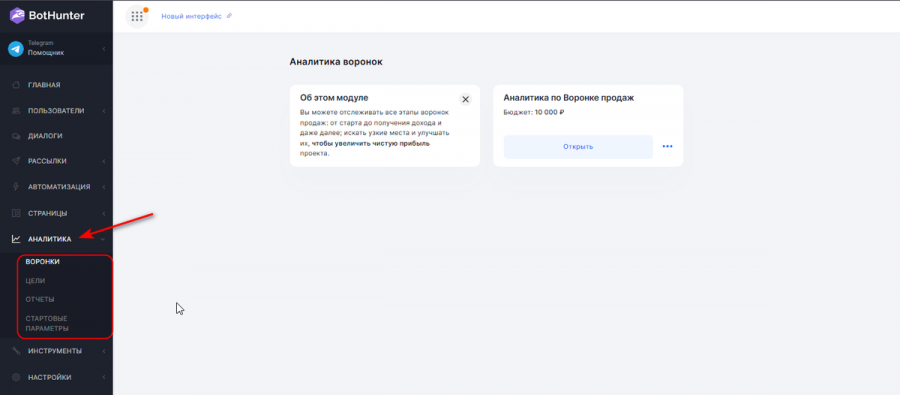The width and height of the screenshot is (900, 395).
Task: Click the wrench icon beside Инструменты
Action: pyautogui.click(x=16, y=351)
